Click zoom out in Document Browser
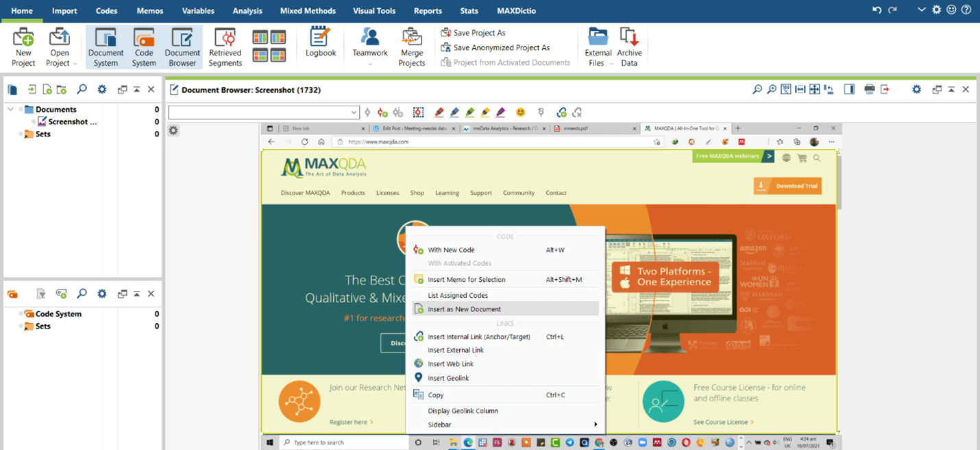 point(757,89)
